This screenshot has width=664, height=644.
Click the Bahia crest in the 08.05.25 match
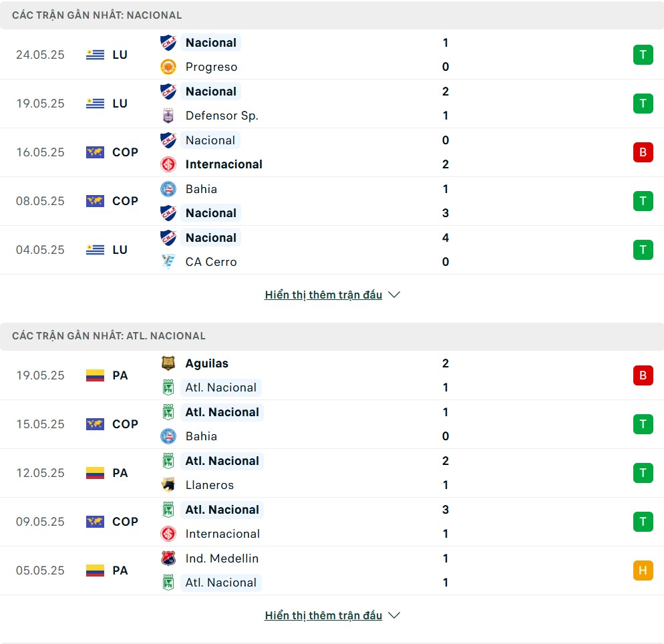168,189
